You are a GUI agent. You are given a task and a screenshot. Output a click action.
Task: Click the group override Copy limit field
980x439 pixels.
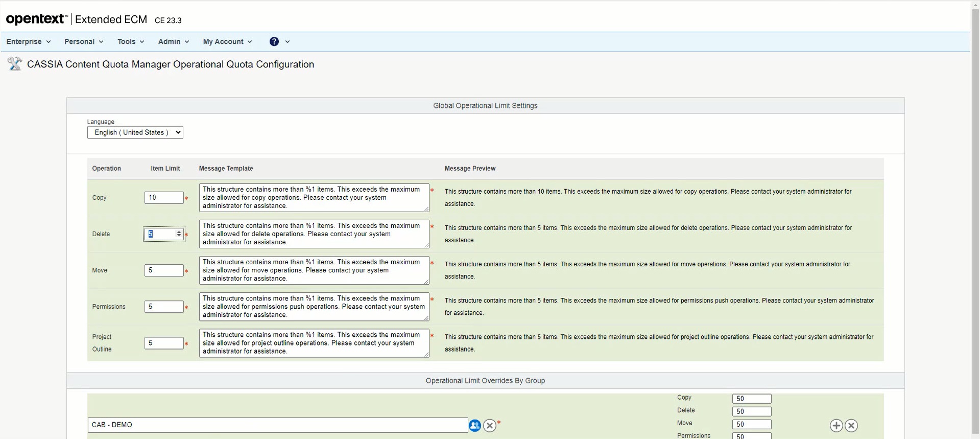751,399
